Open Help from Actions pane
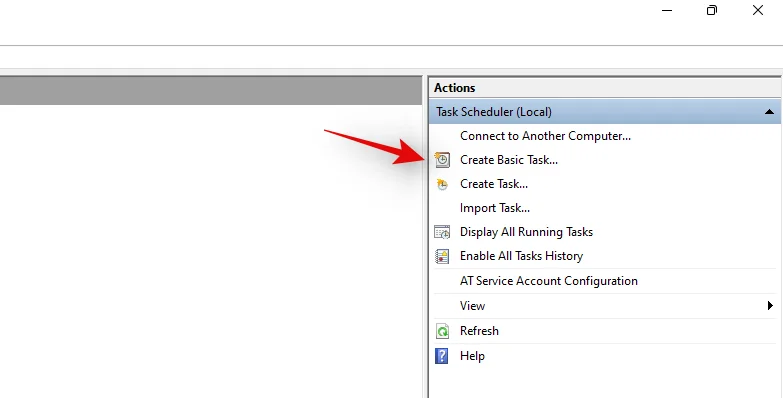783x398 pixels. 472,356
